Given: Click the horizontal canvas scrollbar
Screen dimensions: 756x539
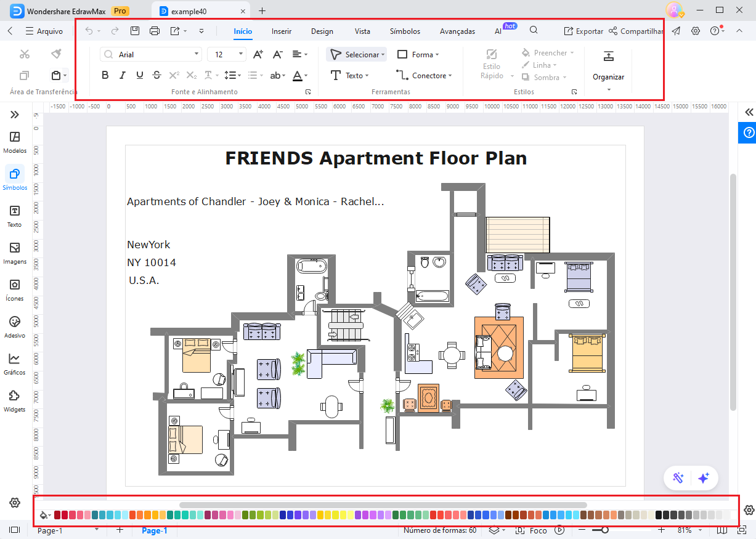Looking at the screenshot, I should click(x=383, y=505).
